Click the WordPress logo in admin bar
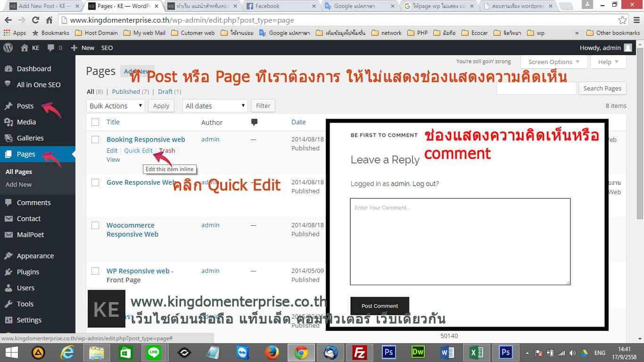644x362 pixels. [x=8, y=48]
